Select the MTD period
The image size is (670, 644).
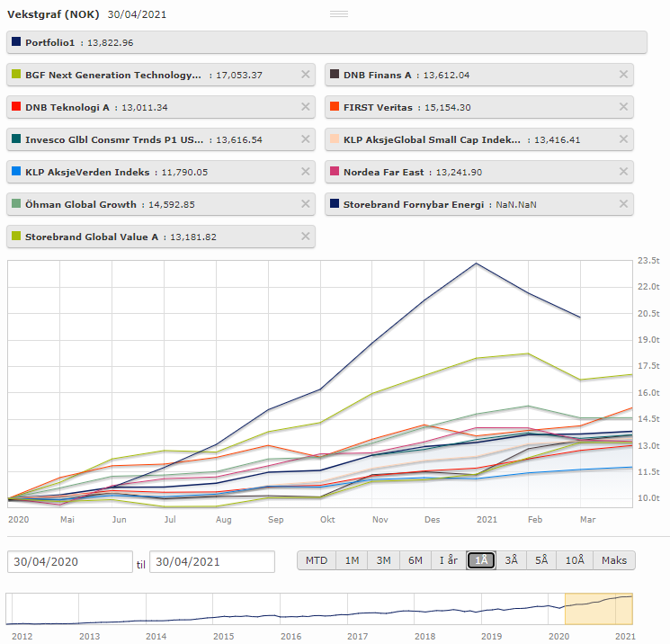tap(317, 560)
